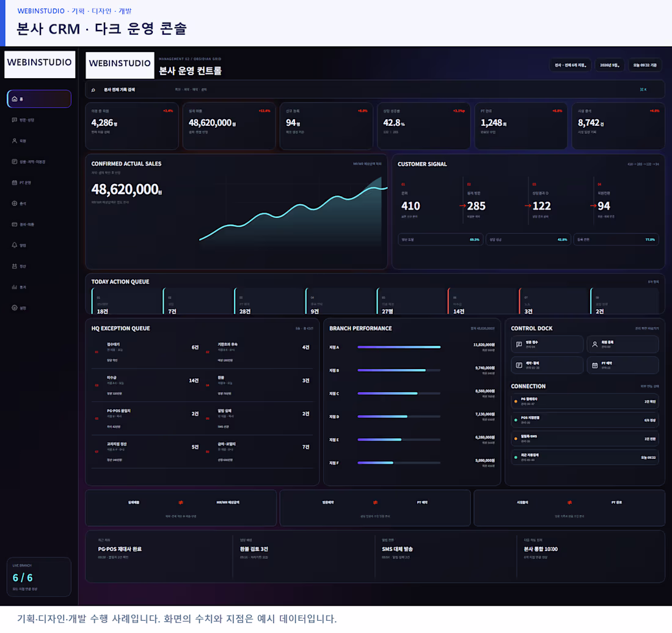Open the 접수대기 6건 exception row

(147, 352)
